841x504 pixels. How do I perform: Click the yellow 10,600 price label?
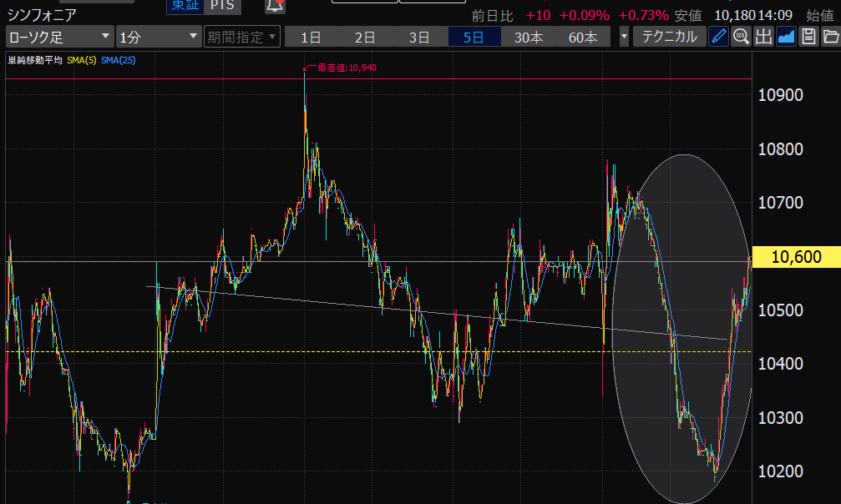796,257
